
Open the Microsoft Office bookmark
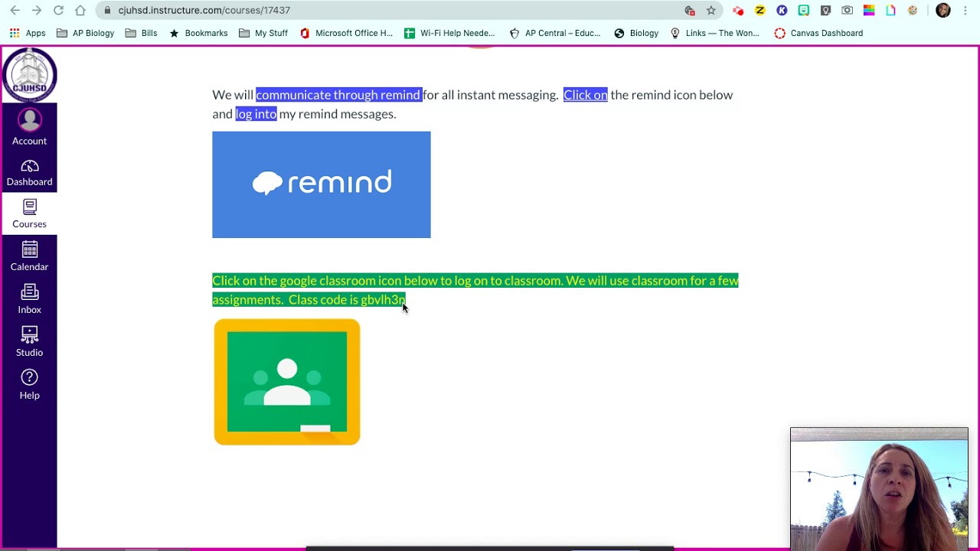pos(346,33)
